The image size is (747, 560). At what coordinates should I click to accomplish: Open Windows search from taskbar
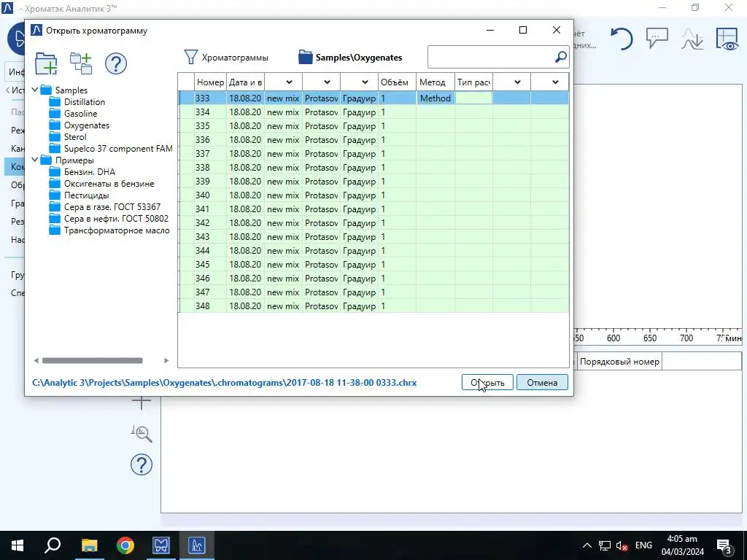(x=53, y=545)
